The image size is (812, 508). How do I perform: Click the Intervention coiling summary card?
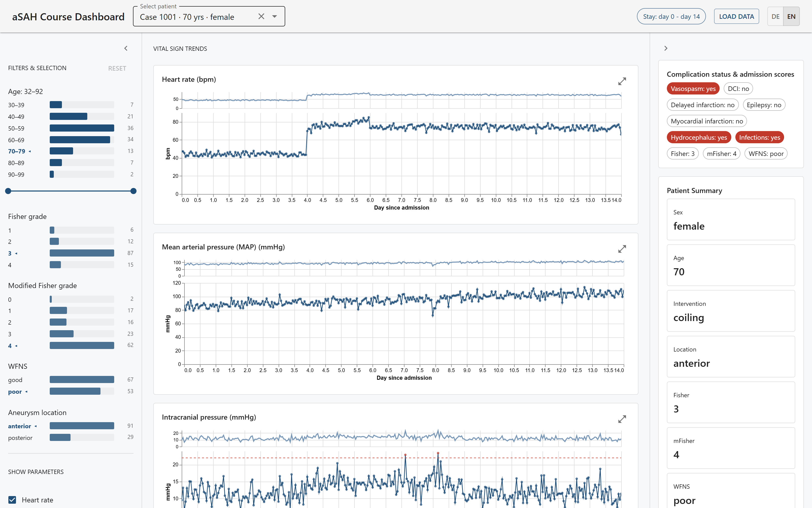point(731,311)
